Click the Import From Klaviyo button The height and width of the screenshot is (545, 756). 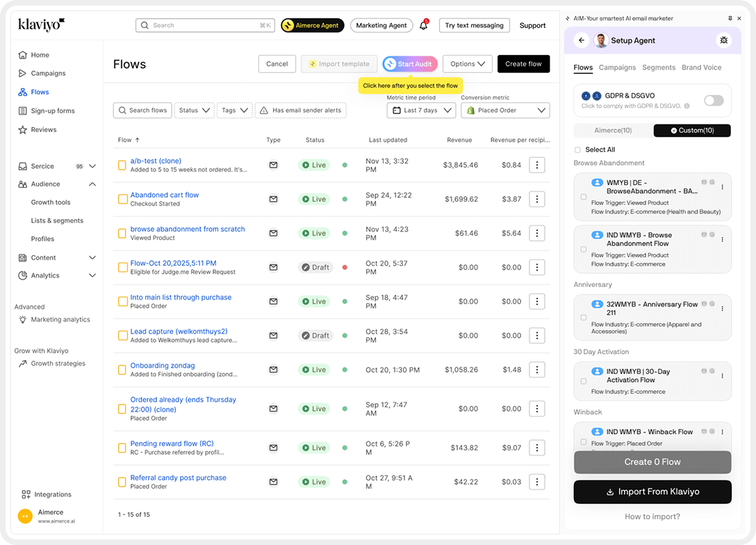pos(652,491)
